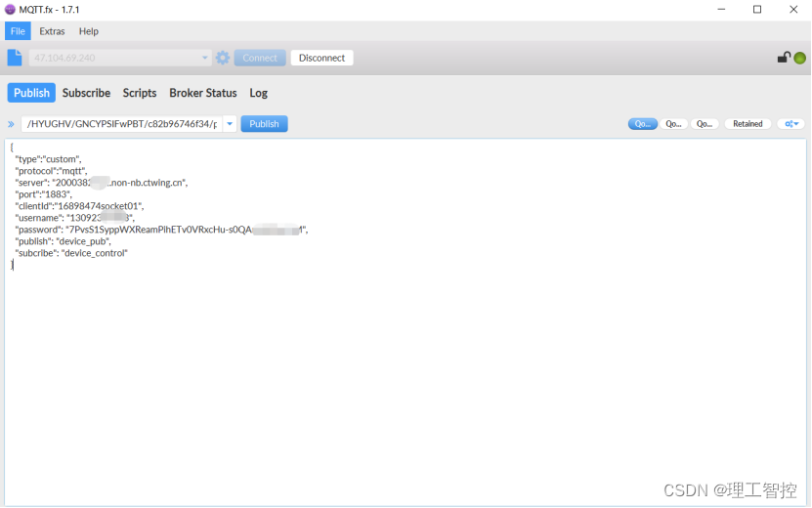Click the "type":"custom" line in payload
The height and width of the screenshot is (508, 812).
click(48, 159)
